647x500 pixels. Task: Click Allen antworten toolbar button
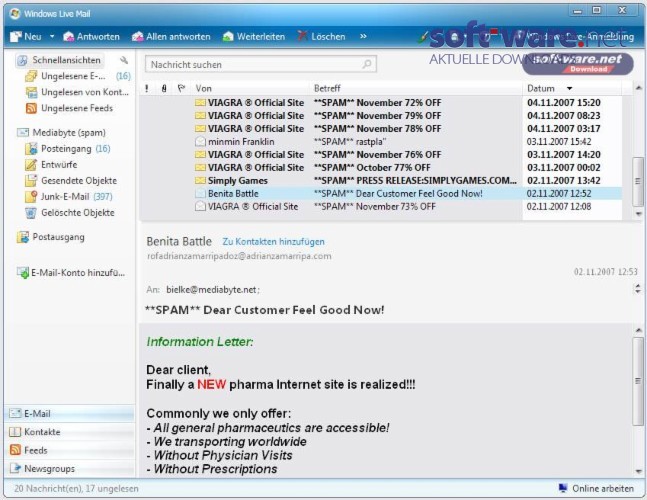[171, 37]
